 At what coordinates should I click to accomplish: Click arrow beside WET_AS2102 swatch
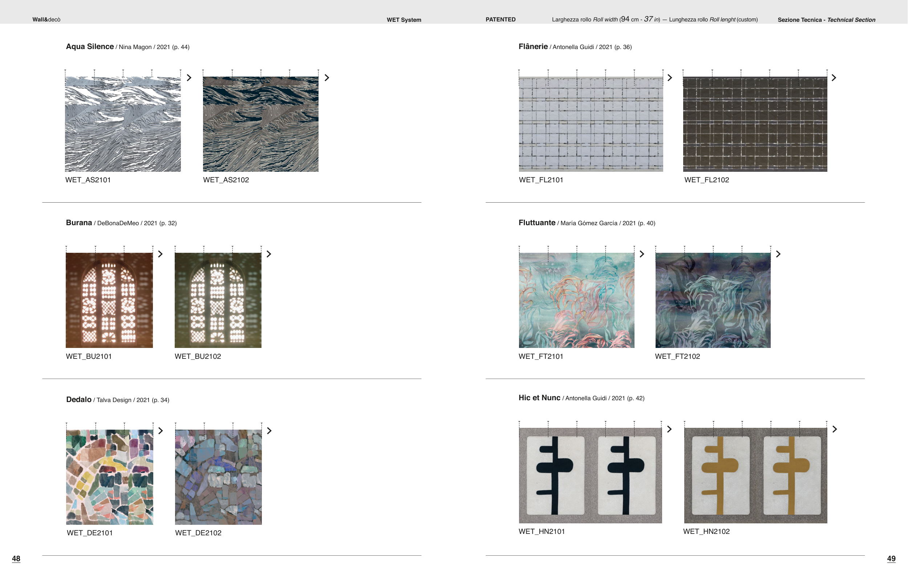pyautogui.click(x=327, y=78)
